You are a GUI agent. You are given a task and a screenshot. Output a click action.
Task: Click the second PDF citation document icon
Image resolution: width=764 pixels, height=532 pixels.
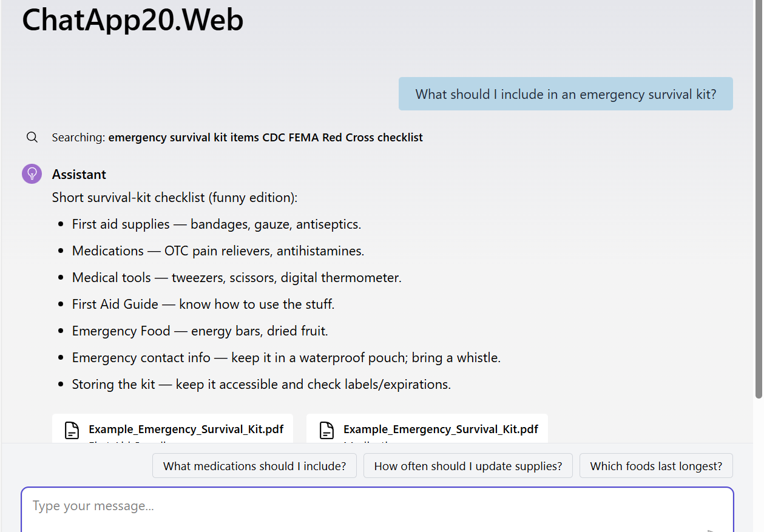[x=327, y=430]
